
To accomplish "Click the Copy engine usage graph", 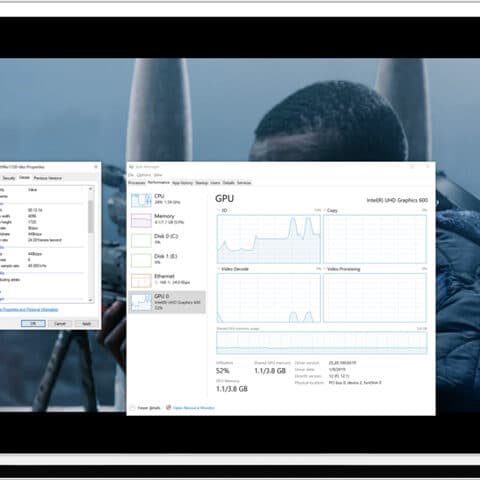I will 375,239.
